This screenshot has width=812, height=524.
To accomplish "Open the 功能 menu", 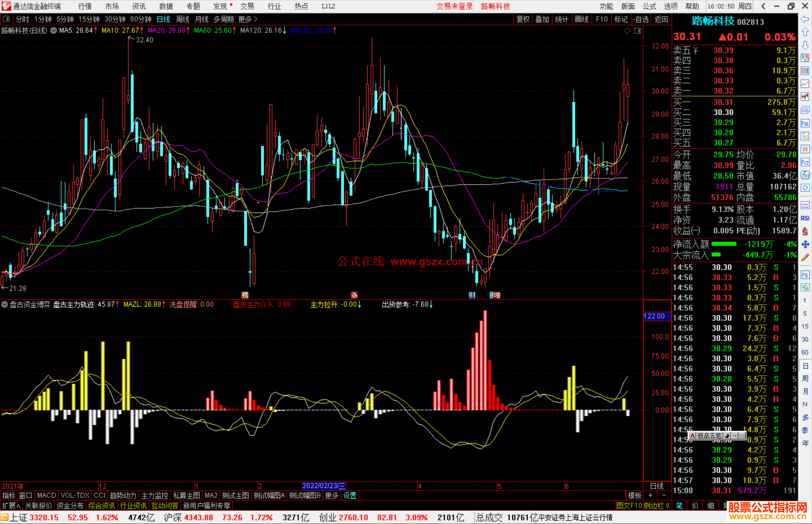I will pos(606,6).
